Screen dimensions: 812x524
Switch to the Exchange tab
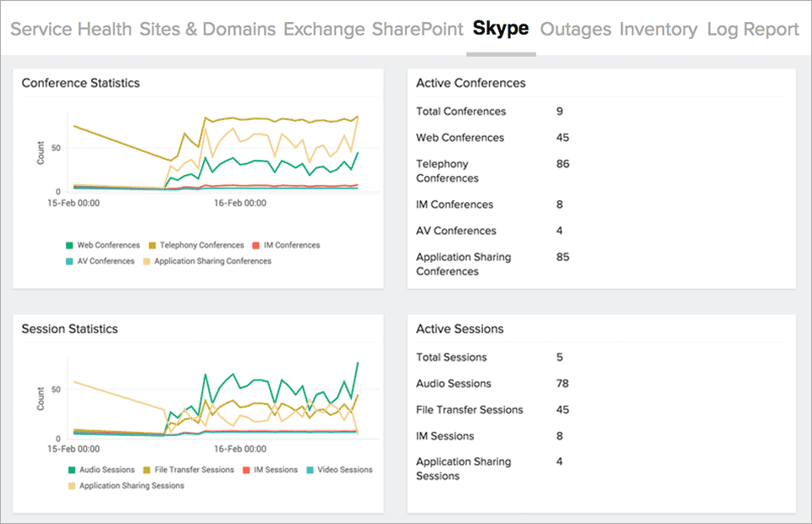click(x=324, y=28)
